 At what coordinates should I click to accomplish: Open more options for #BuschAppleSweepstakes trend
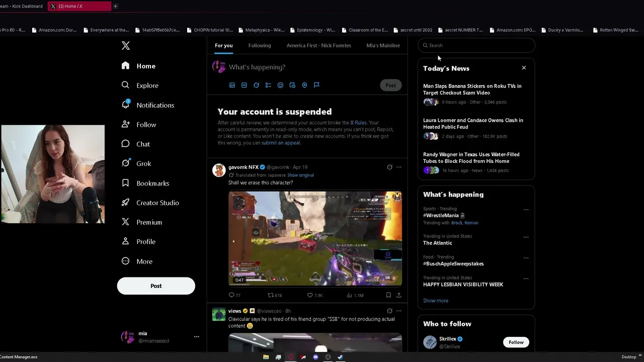(x=526, y=258)
